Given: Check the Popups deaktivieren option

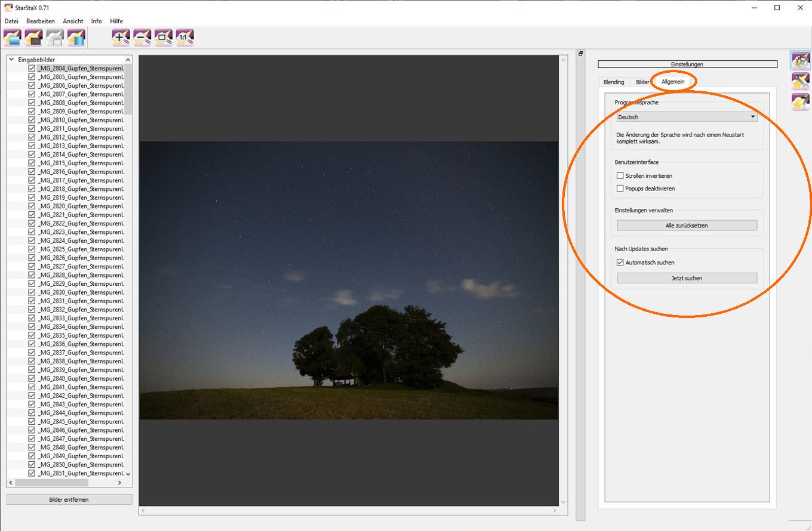Looking at the screenshot, I should point(620,189).
